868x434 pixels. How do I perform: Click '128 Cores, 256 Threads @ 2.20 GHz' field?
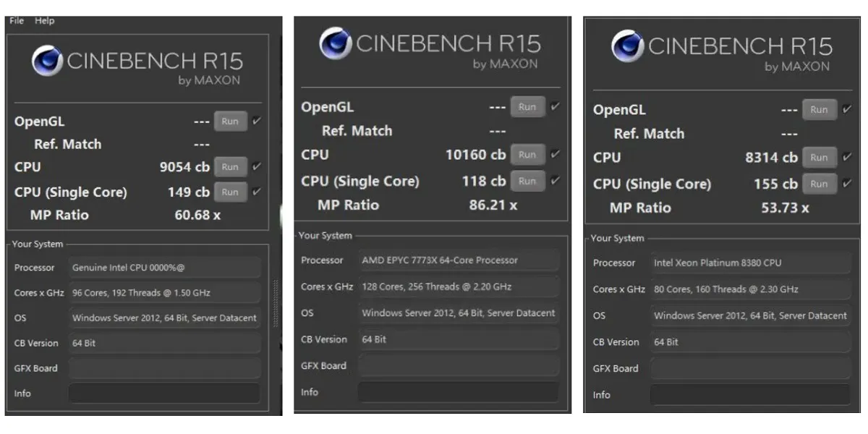tap(459, 286)
